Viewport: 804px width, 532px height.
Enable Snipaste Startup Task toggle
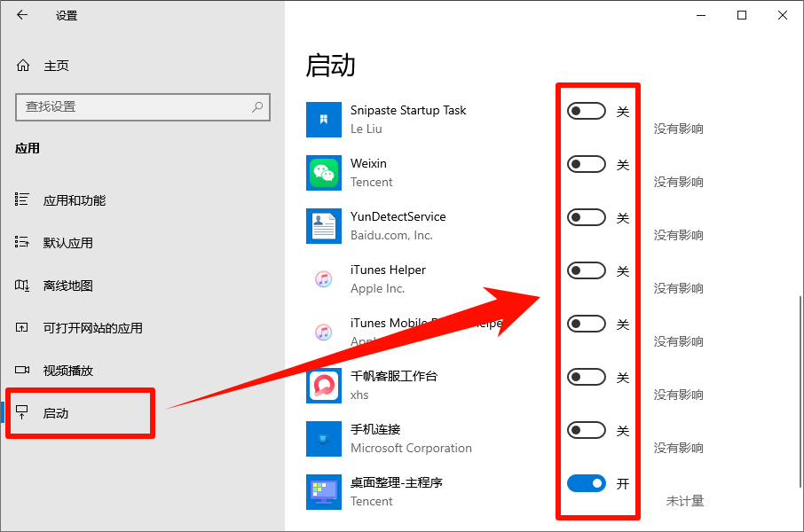pos(587,111)
